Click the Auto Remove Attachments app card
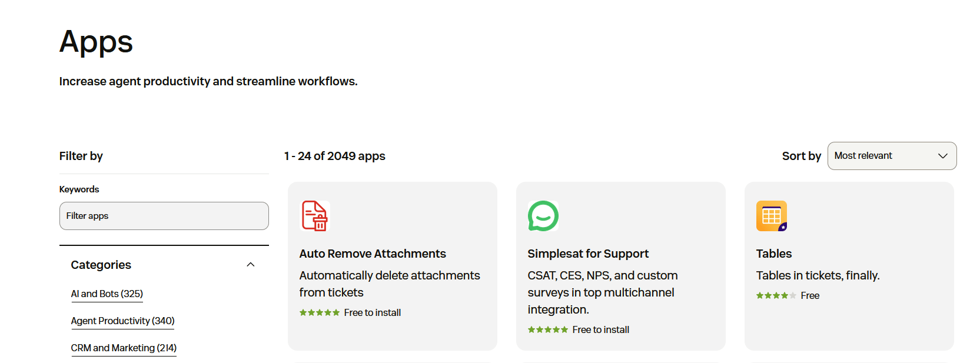The height and width of the screenshot is (363, 980). click(392, 266)
